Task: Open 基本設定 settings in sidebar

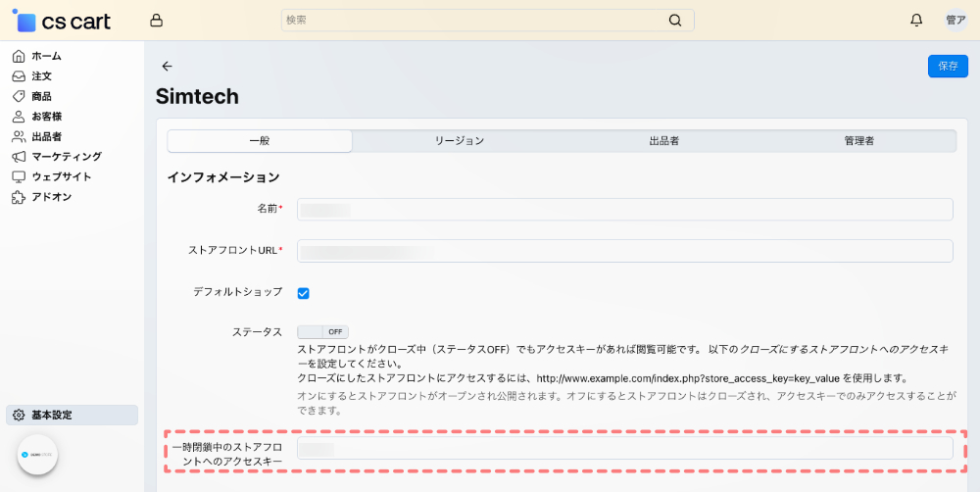Action: click(51, 416)
